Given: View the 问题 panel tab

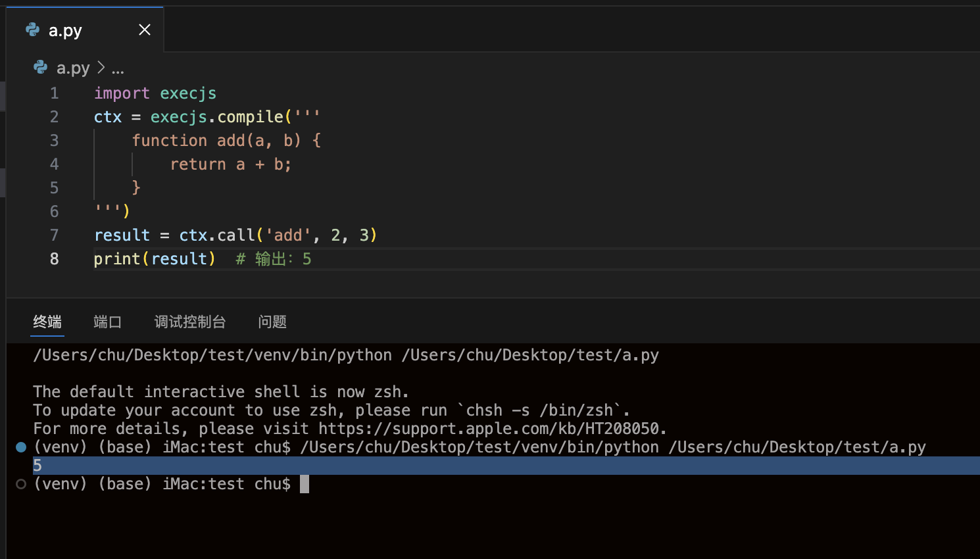Looking at the screenshot, I should click(x=272, y=322).
